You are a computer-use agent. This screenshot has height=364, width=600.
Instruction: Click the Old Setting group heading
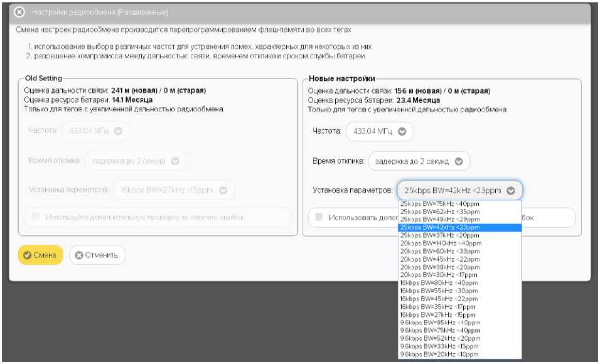pos(44,78)
